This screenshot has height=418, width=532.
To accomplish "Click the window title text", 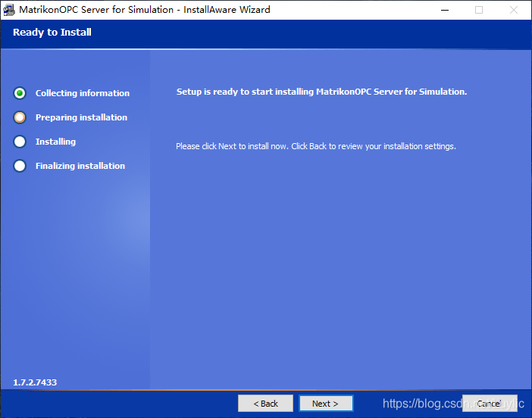I will (145, 10).
